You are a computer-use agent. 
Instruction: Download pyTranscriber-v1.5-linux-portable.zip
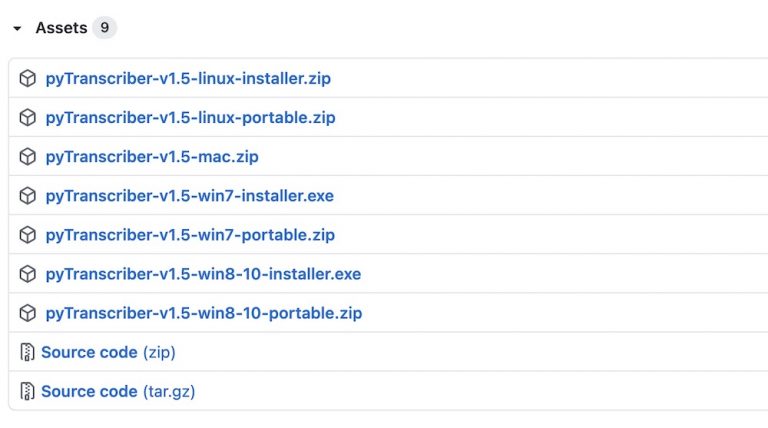[190, 117]
